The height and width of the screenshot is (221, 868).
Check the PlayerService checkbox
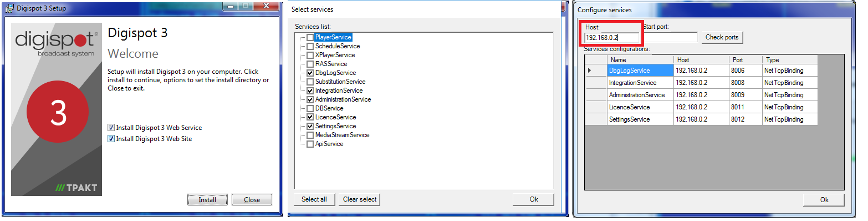[x=310, y=37]
